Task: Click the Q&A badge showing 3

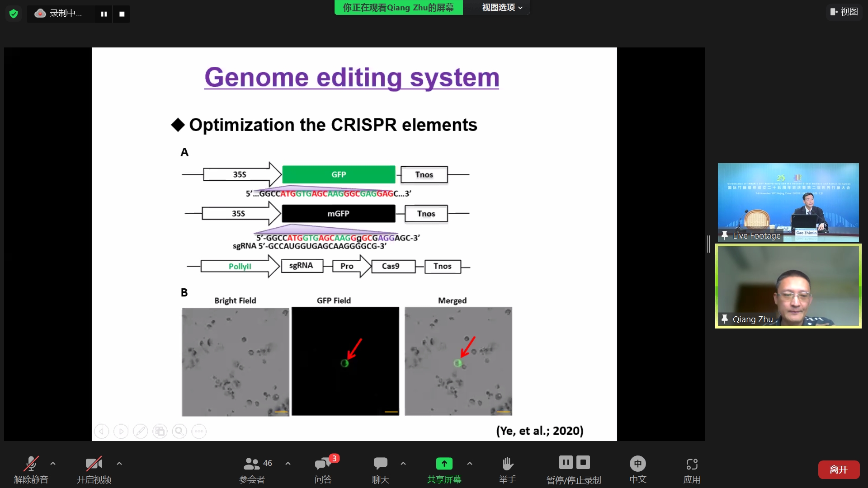Action: click(334, 459)
